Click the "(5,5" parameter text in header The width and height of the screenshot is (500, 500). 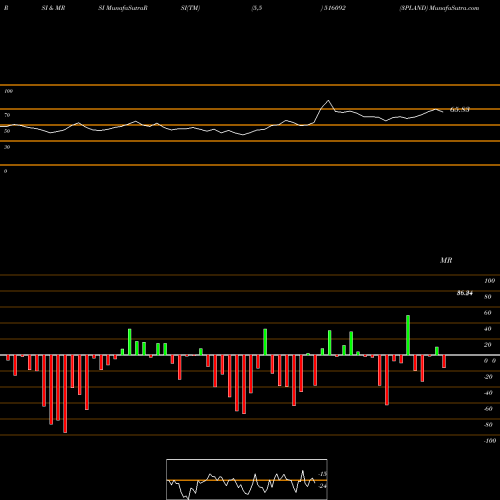257,8
